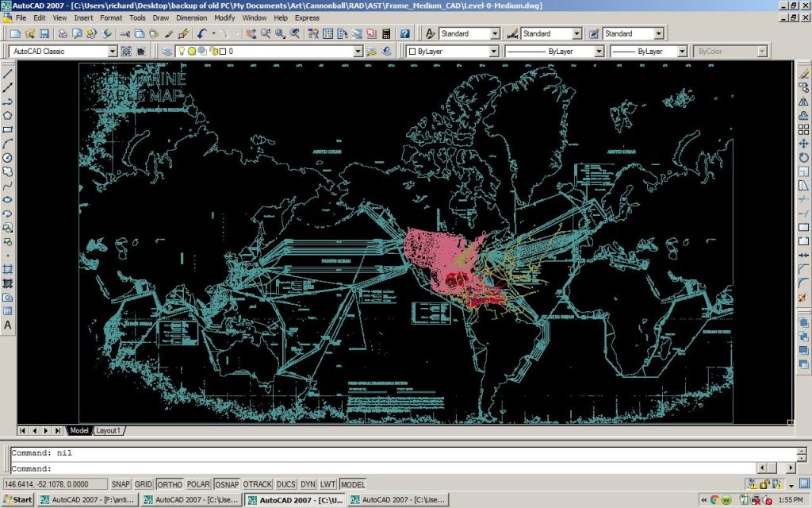Screen dimensions: 812x508
Task: Open the Layer Properties Manager icon
Action: (167, 52)
